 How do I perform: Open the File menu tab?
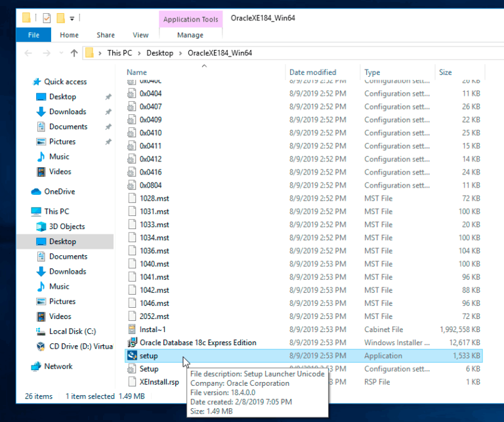coord(33,35)
